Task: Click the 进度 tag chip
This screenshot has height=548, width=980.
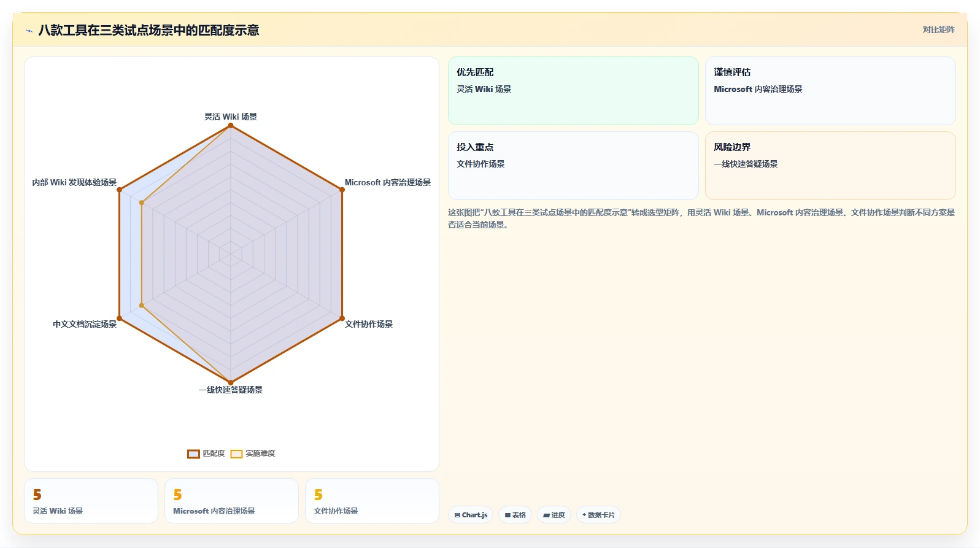Action: pyautogui.click(x=554, y=515)
